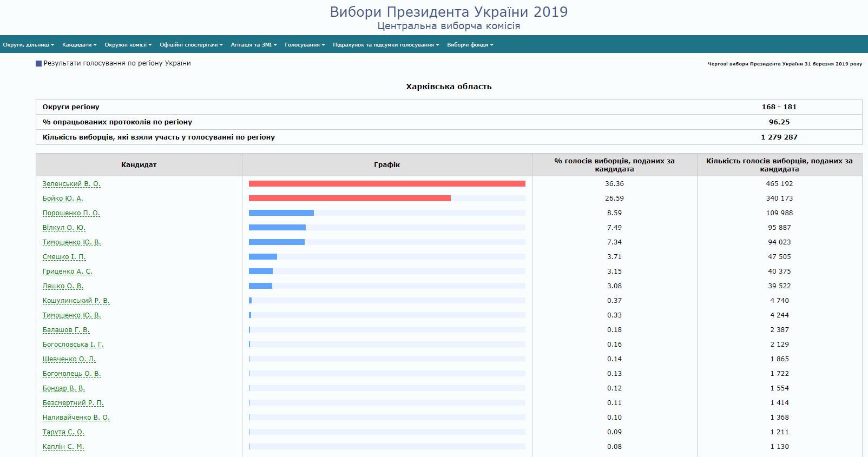The width and height of the screenshot is (868, 457).
Task: Open candidate link Бойко Ю. А.
Action: 63,198
